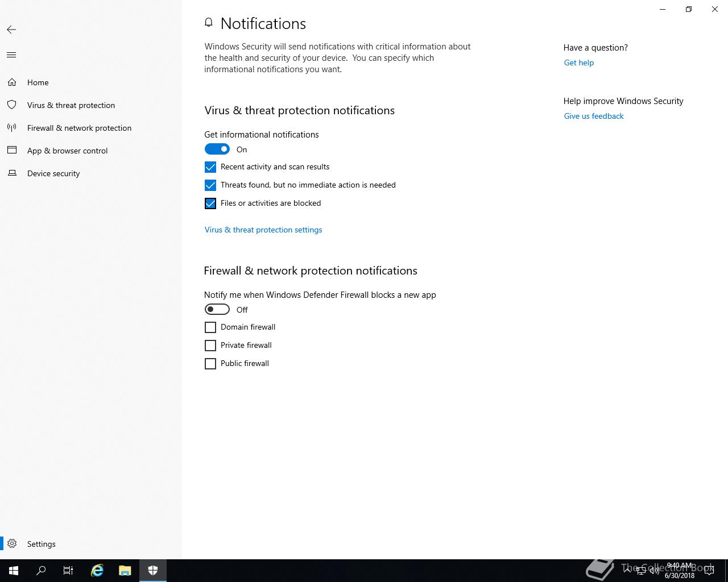Minimize the Windows Security window
The image size is (728, 582).
[x=663, y=9]
